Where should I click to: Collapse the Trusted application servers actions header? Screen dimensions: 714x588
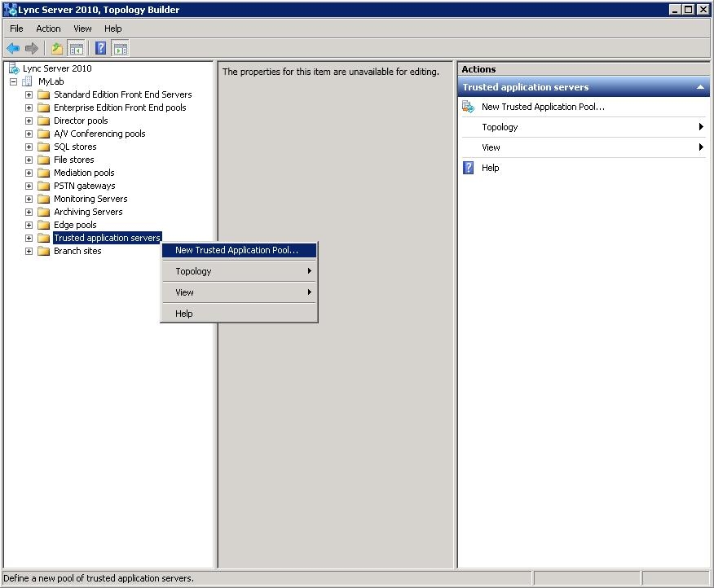click(700, 87)
